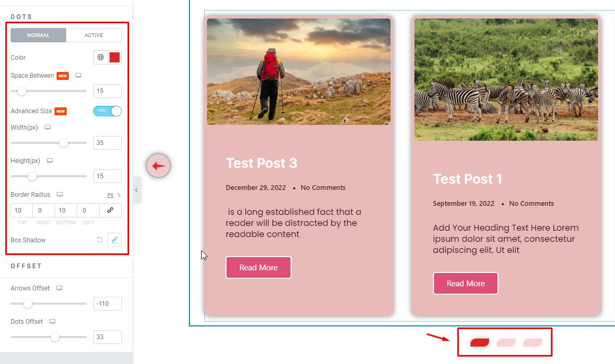Click the Height value input field

point(107,176)
